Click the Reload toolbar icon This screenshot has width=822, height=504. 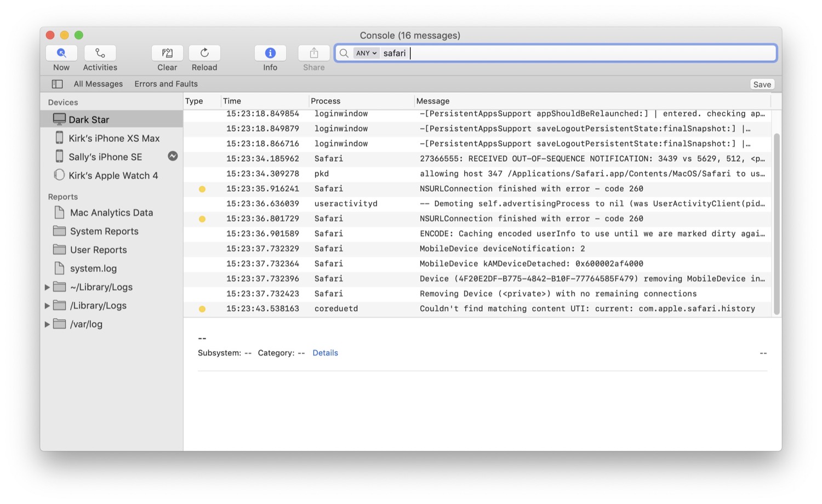(204, 53)
